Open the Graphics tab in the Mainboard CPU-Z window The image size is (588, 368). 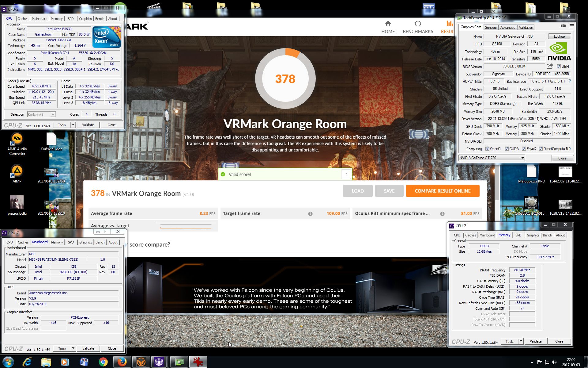[85, 242]
